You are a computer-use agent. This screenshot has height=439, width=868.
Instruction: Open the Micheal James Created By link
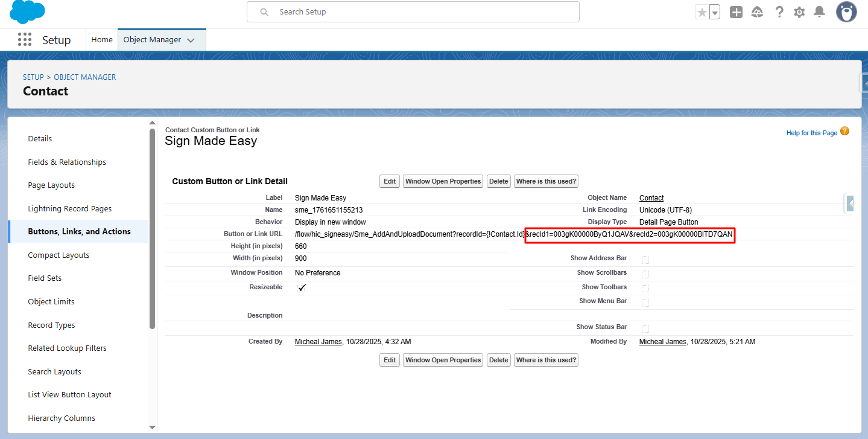click(x=318, y=342)
